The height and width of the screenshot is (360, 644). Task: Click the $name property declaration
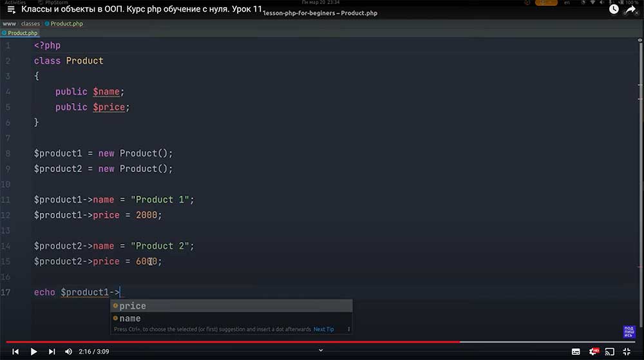pyautogui.click(x=106, y=91)
